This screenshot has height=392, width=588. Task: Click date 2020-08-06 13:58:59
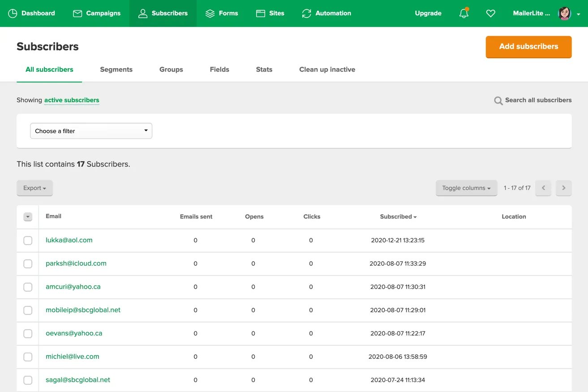398,357
